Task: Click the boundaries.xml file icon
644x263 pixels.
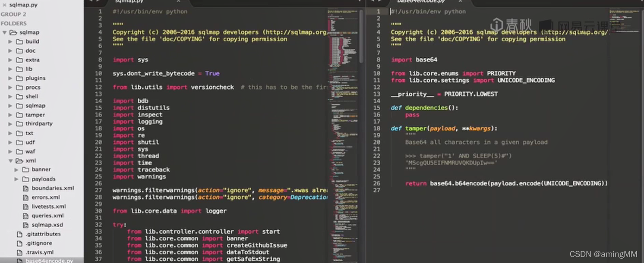Action: [25, 188]
